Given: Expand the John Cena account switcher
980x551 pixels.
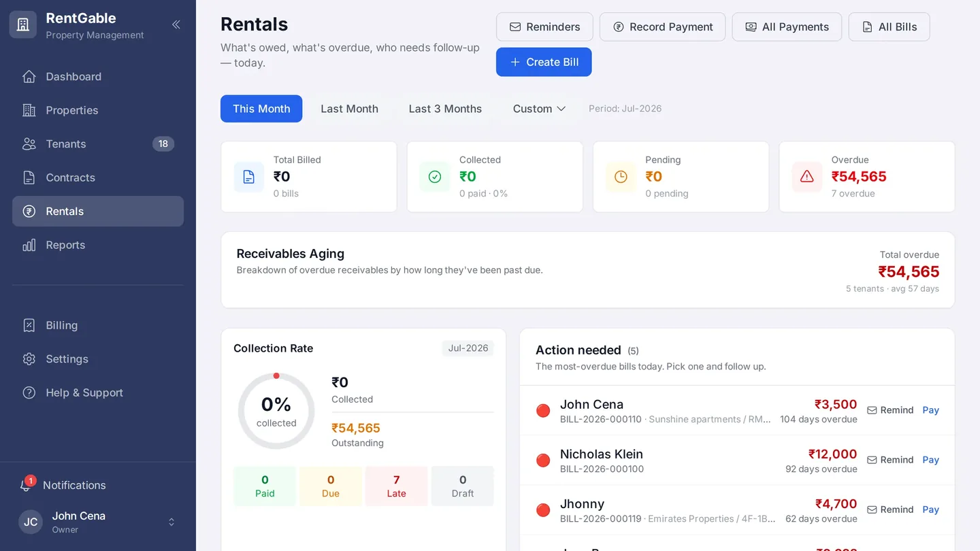Looking at the screenshot, I should [x=171, y=522].
